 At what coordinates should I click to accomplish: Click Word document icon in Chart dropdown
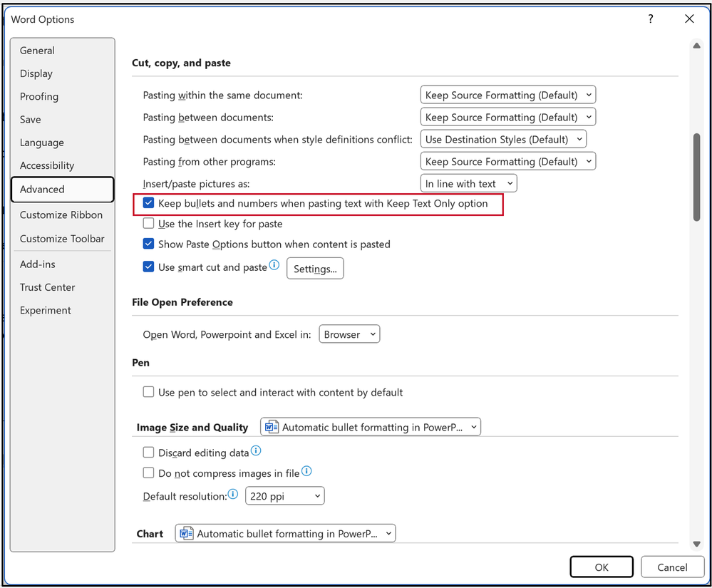pos(186,533)
